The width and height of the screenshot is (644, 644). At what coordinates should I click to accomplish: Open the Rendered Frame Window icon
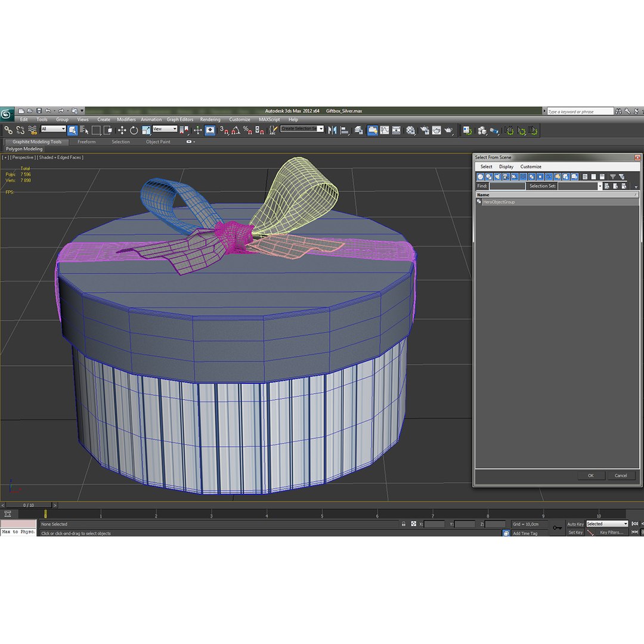click(436, 130)
